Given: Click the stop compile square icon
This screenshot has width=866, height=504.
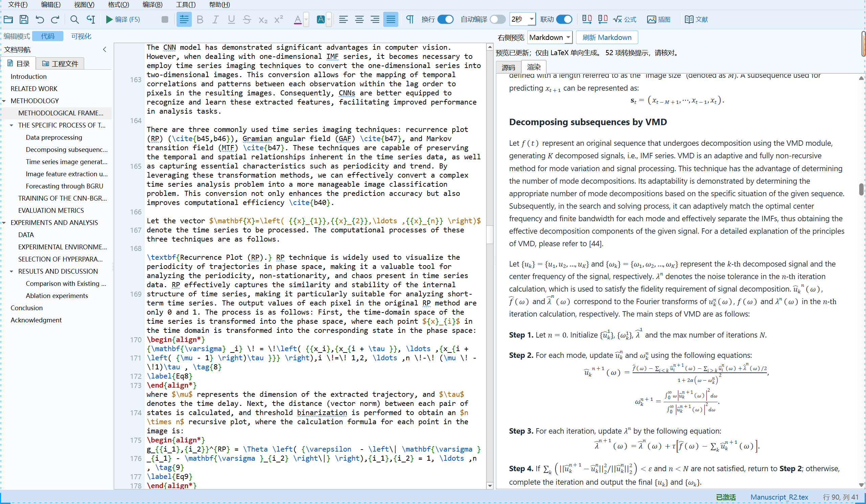Looking at the screenshot, I should (165, 19).
